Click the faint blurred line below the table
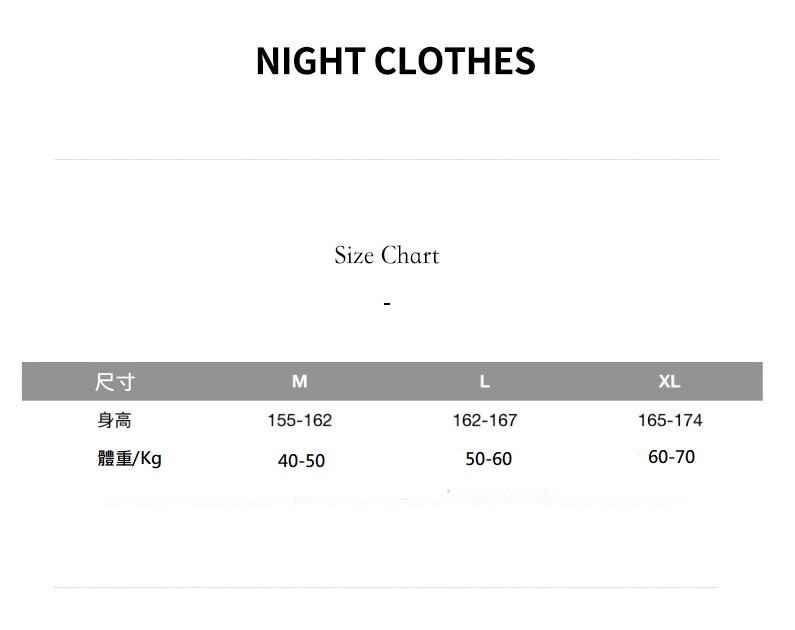Viewport: 795px width, 630px height. click(400, 498)
